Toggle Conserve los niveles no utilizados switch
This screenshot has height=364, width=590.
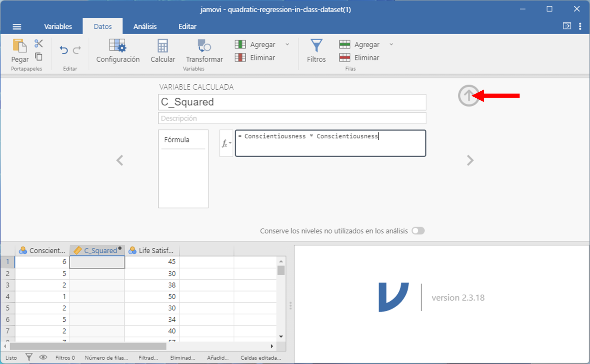tap(418, 231)
